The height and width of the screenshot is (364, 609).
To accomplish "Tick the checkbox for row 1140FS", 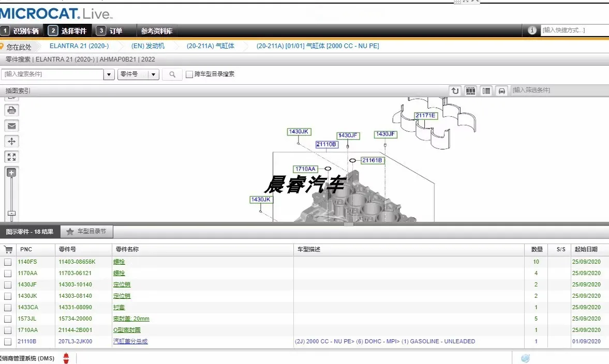I will coord(8,262).
